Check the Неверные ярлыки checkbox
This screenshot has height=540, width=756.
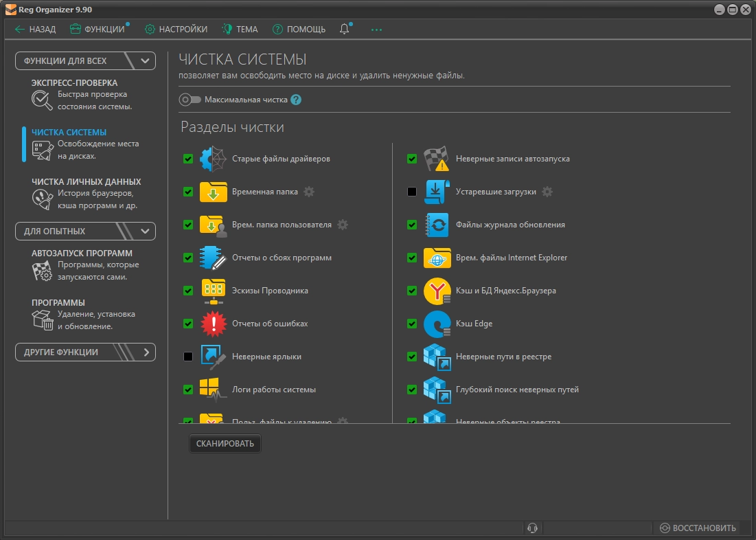click(188, 357)
